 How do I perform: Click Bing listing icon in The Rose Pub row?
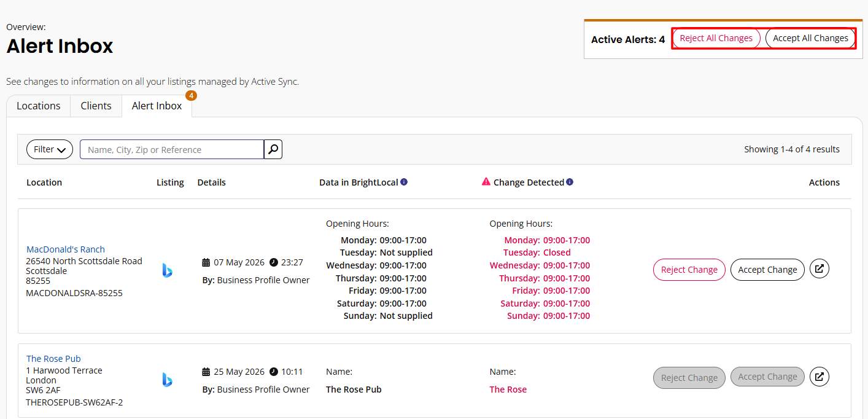click(x=167, y=380)
